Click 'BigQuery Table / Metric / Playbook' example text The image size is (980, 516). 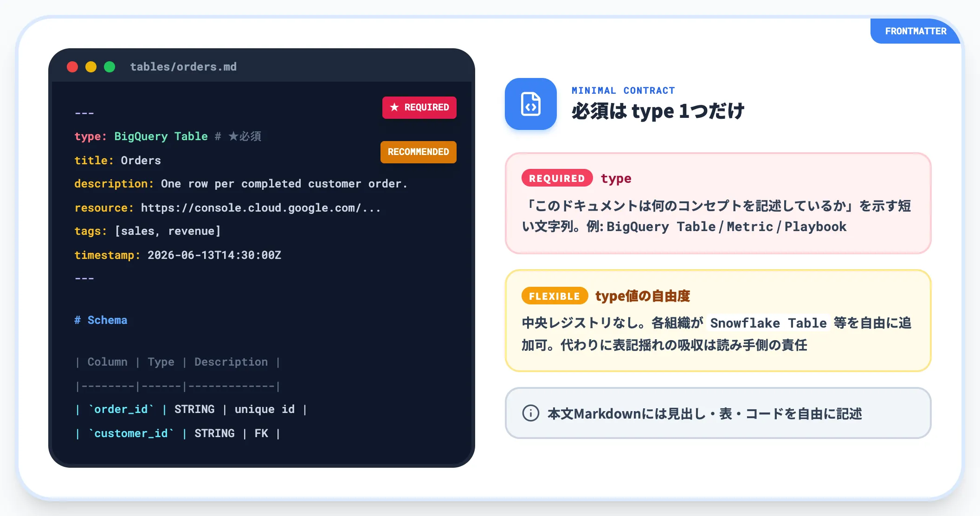[x=726, y=226]
